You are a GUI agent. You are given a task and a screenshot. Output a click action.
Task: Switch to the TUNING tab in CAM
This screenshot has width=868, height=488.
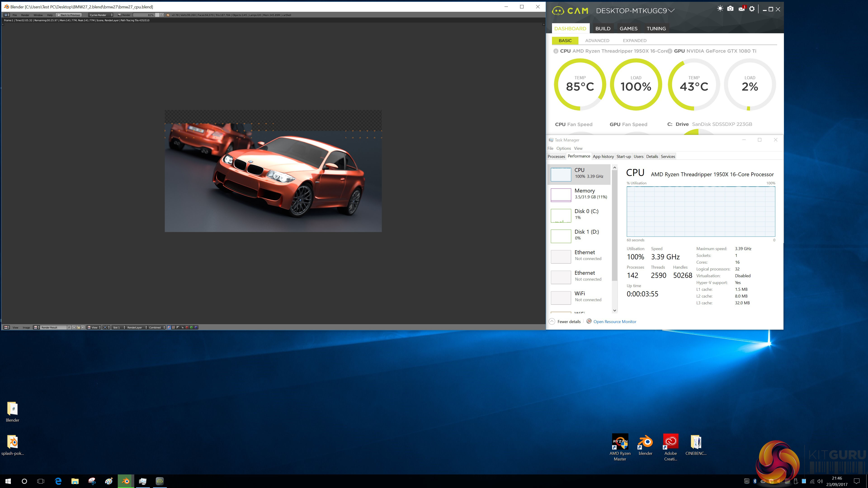tap(656, 29)
